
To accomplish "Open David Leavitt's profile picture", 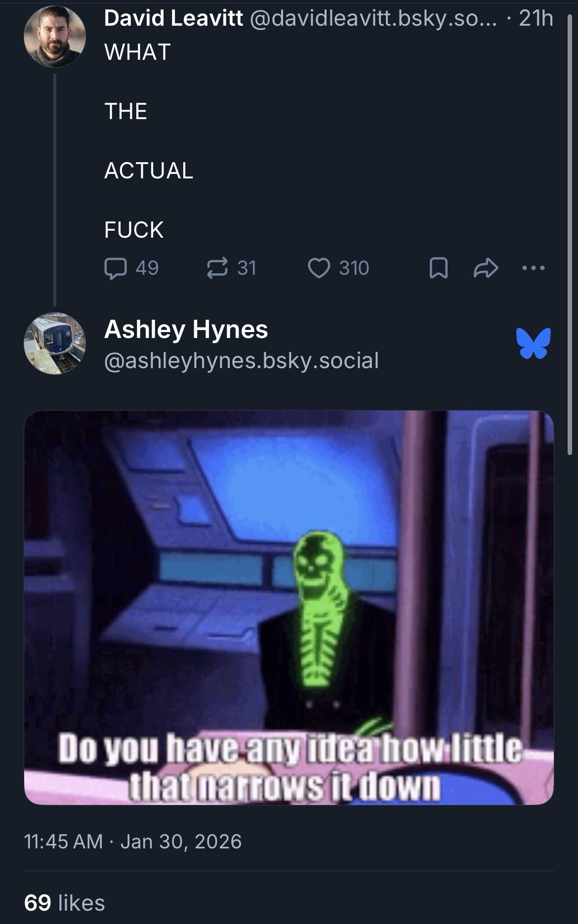I will click(x=55, y=36).
